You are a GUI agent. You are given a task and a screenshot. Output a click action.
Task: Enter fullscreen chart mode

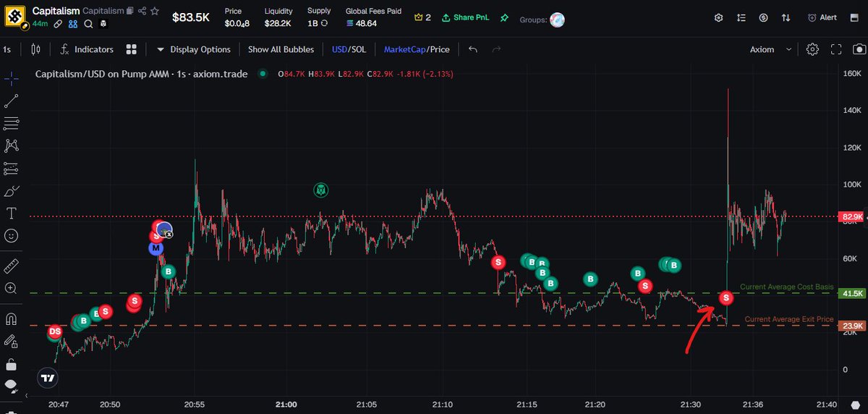[836, 49]
